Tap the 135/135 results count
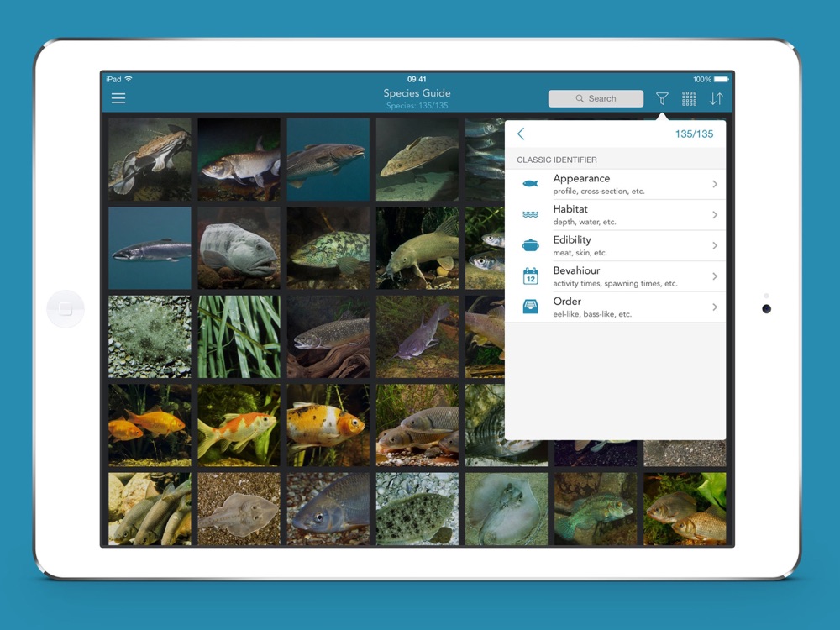This screenshot has height=630, width=840. click(x=694, y=134)
